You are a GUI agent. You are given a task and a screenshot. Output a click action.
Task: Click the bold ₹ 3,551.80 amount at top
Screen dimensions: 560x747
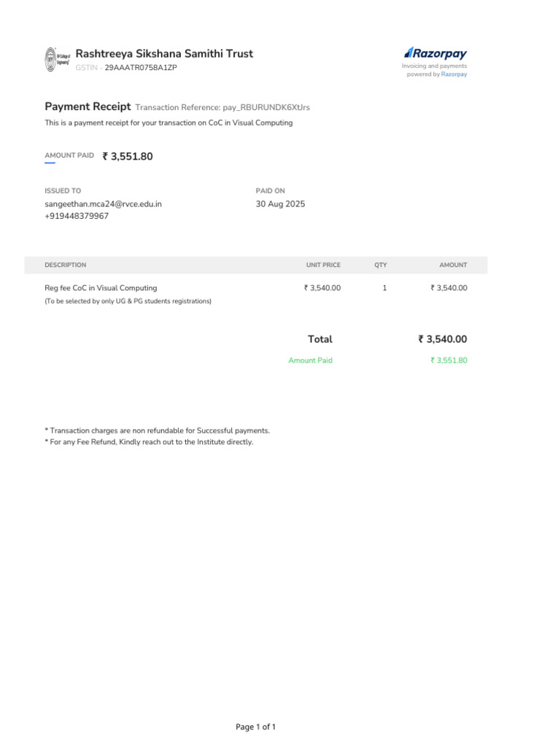click(128, 156)
